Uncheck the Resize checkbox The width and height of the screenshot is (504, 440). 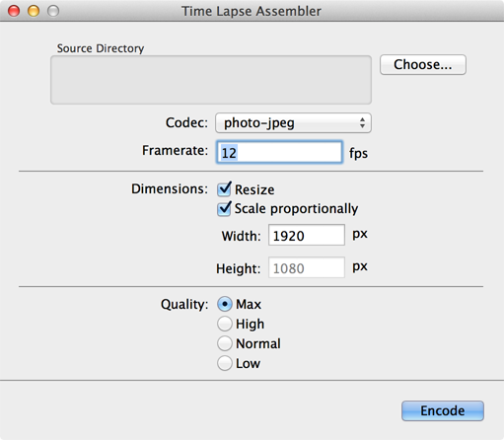coord(224,189)
